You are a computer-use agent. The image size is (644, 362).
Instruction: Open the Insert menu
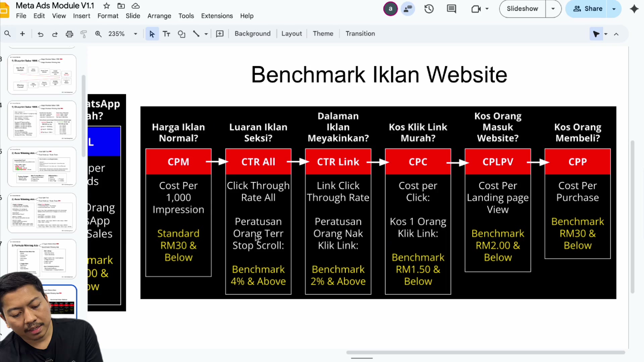pos(82,16)
